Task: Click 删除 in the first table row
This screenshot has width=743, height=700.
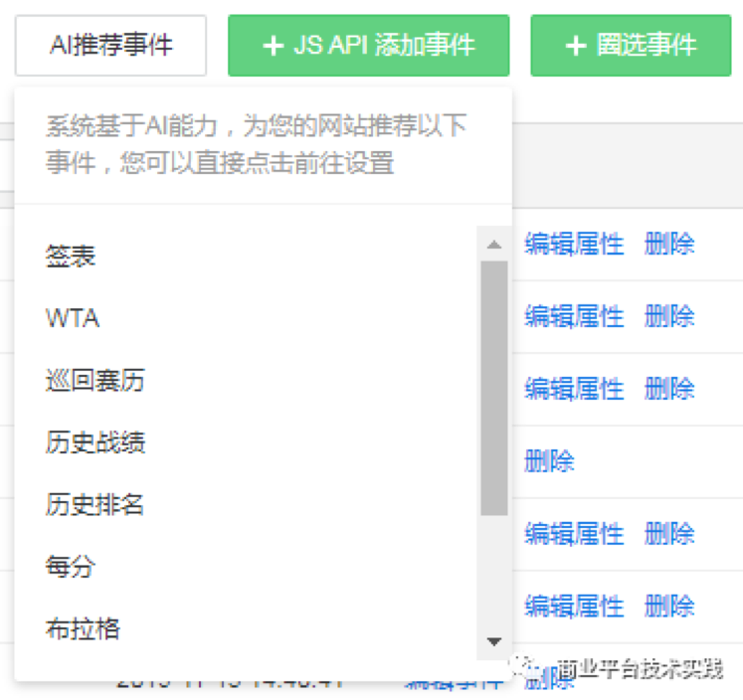Action: pyautogui.click(x=669, y=245)
